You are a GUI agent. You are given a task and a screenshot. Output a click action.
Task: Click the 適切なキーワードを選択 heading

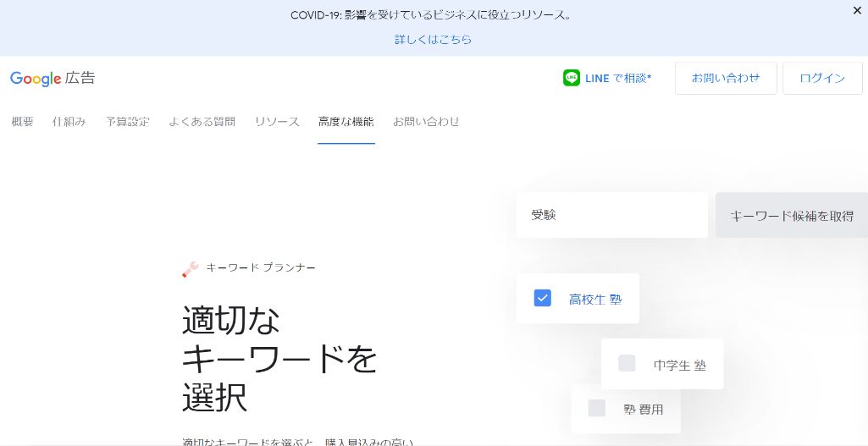(x=279, y=359)
